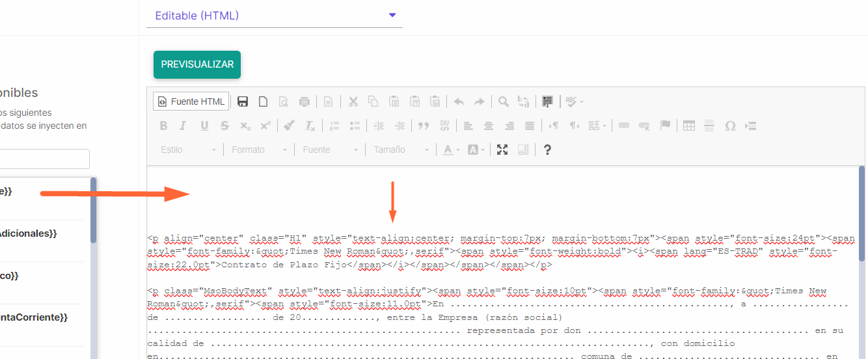Click the page break icon
This screenshot has width=868, height=359.
(750, 126)
